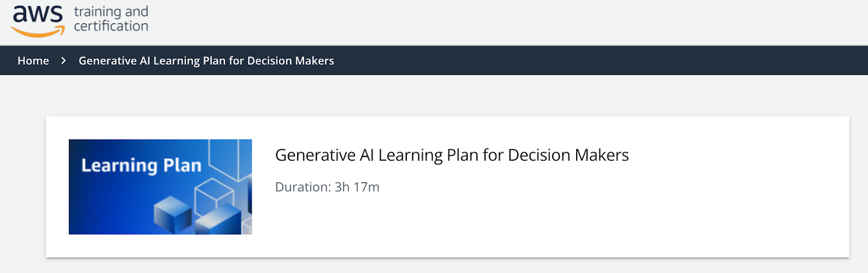This screenshot has width=868, height=273.
Task: Click the AWS logo
Action: pyautogui.click(x=38, y=15)
